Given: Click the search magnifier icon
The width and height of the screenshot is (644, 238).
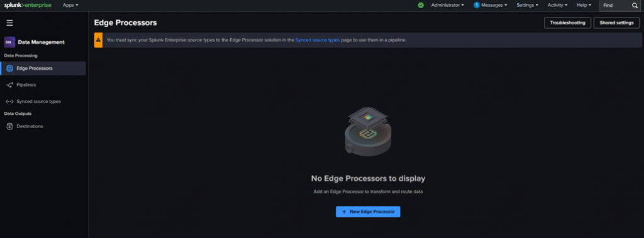Looking at the screenshot, I should [635, 5].
